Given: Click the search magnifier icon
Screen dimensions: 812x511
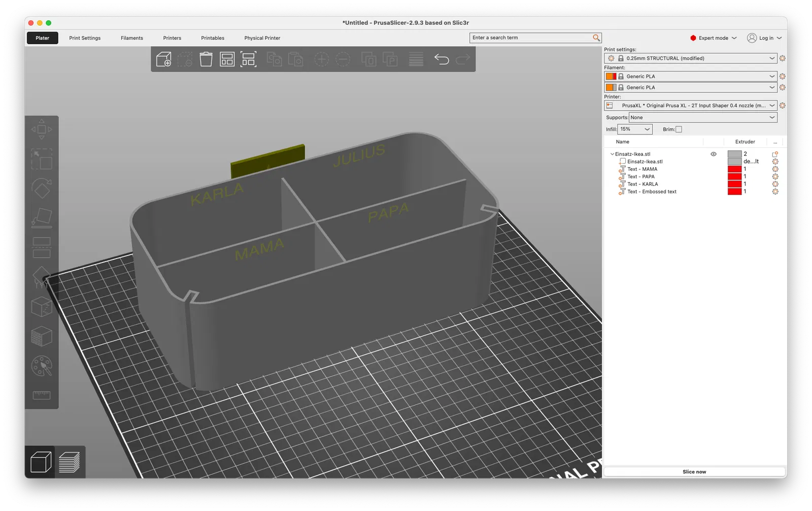Looking at the screenshot, I should [x=596, y=38].
